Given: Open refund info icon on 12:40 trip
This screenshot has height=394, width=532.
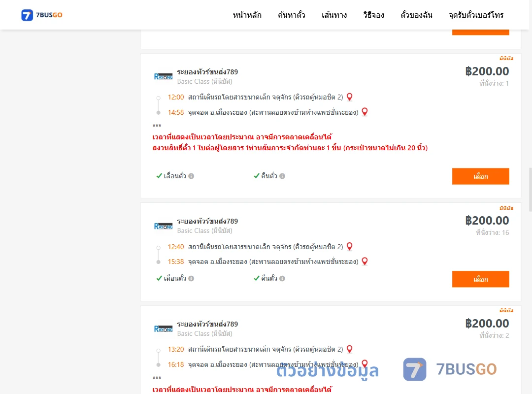Looking at the screenshot, I should [x=282, y=279].
